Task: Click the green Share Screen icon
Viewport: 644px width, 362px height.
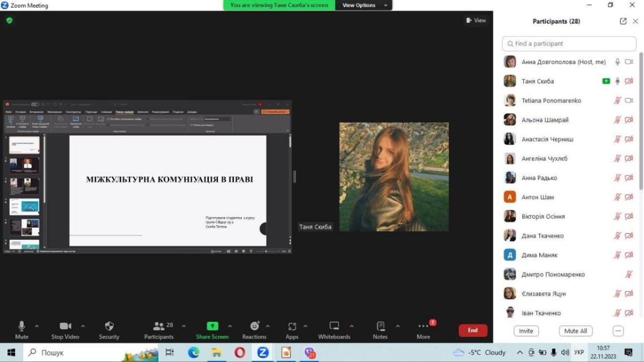Action: 213,326
